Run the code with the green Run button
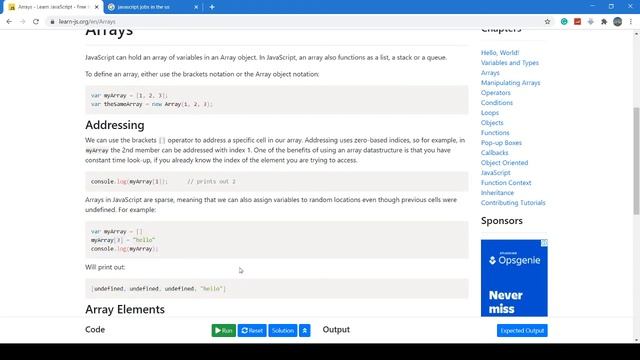 point(224,330)
